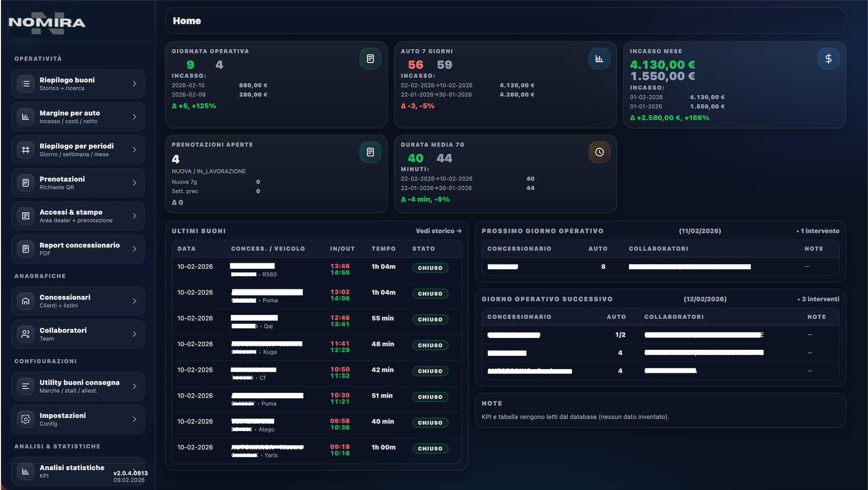Image resolution: width=868 pixels, height=490 pixels.
Task: Click the document icon on Prenotazioni aperte card
Action: coord(370,152)
